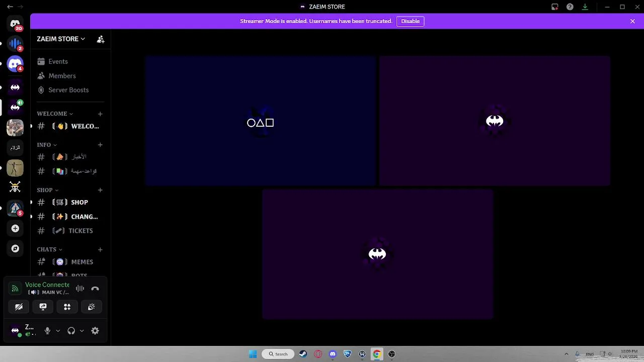
Task: Click invite people icon beside server name
Action: point(101,39)
